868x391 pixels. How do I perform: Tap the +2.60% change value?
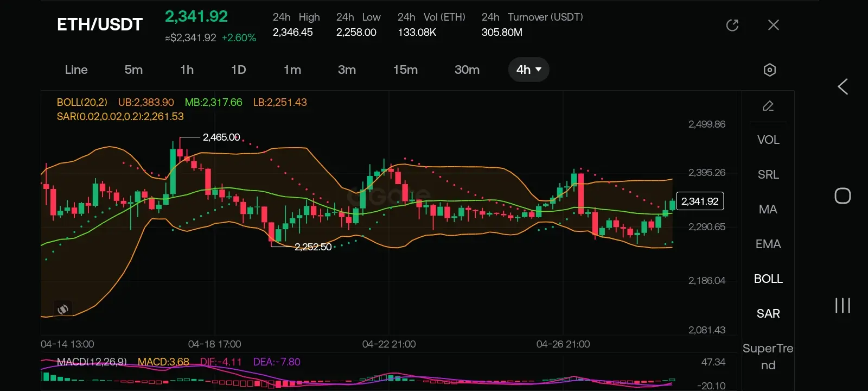239,38
